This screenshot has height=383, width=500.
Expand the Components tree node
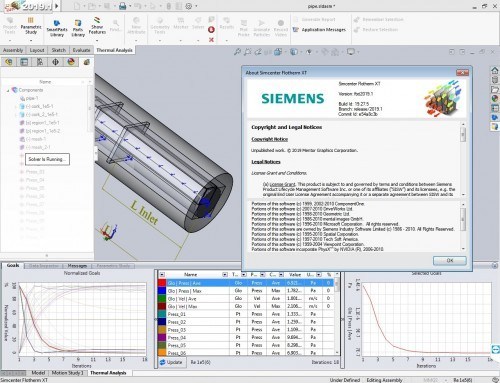tap(8, 90)
